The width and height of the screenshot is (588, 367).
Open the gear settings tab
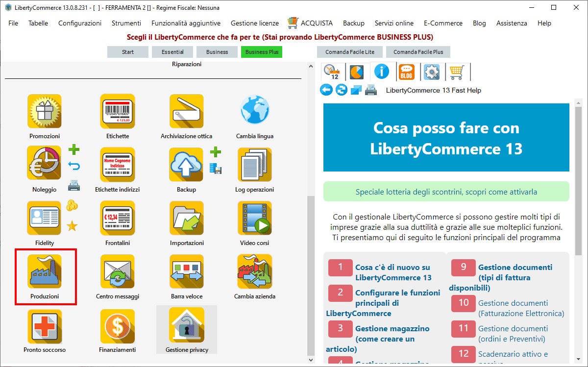432,72
